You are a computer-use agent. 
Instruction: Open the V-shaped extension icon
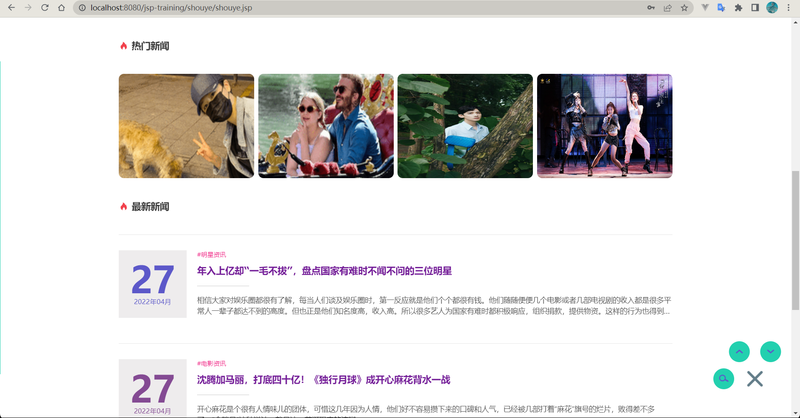pos(705,8)
